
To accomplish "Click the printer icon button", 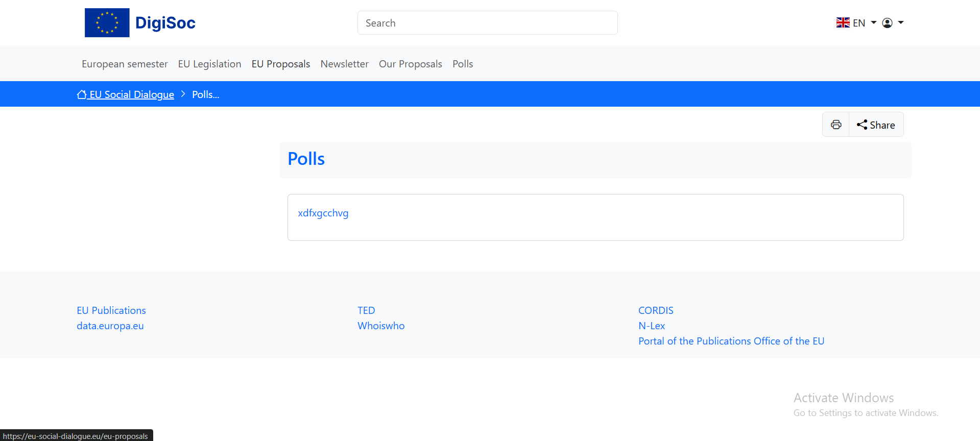I will [836, 125].
